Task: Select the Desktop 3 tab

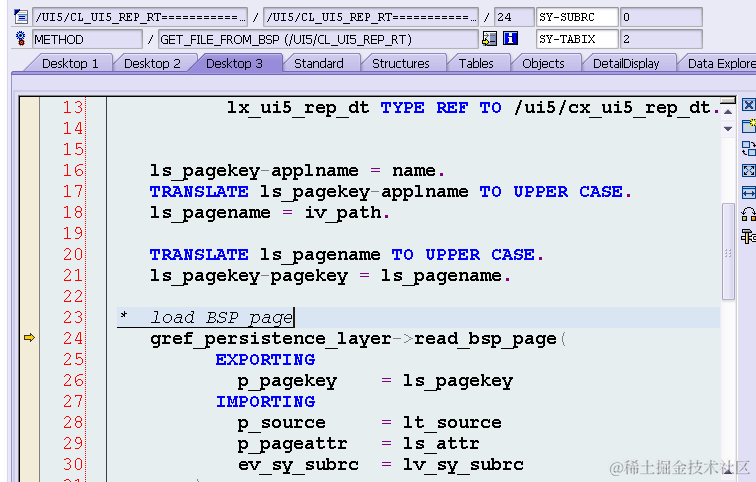Action: click(234, 64)
